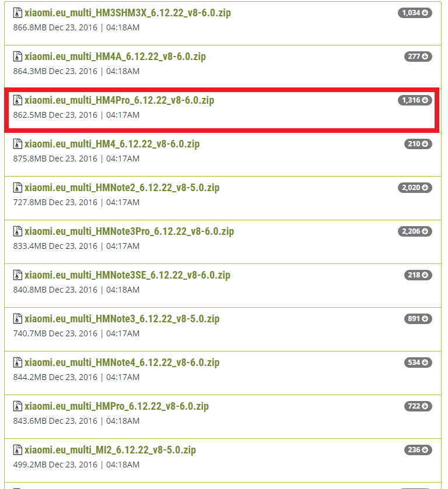Click the 891 download badge for HMNote3
The height and width of the screenshot is (489, 448).
tap(418, 319)
